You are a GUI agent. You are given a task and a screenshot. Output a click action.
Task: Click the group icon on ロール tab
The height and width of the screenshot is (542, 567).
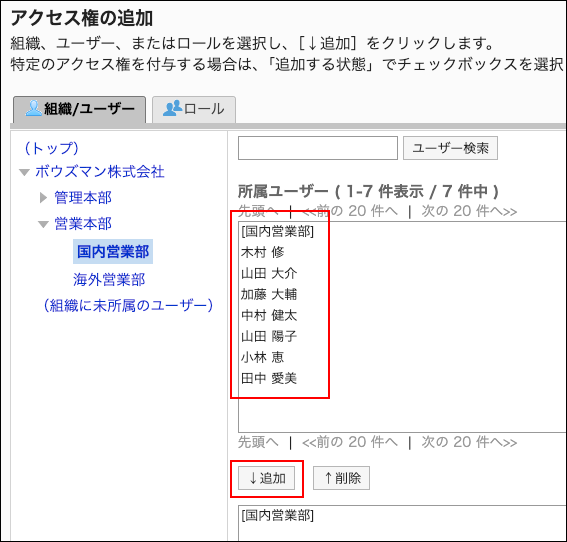coord(172,108)
